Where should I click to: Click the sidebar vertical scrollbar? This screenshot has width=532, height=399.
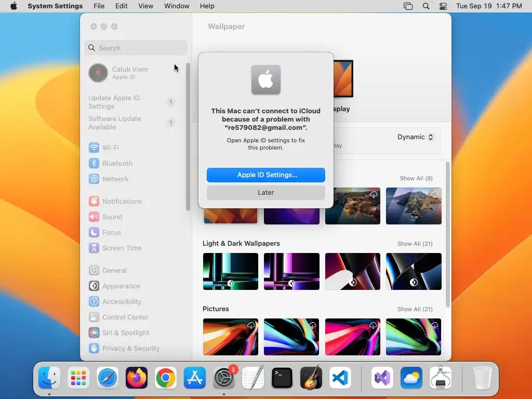pos(188,137)
